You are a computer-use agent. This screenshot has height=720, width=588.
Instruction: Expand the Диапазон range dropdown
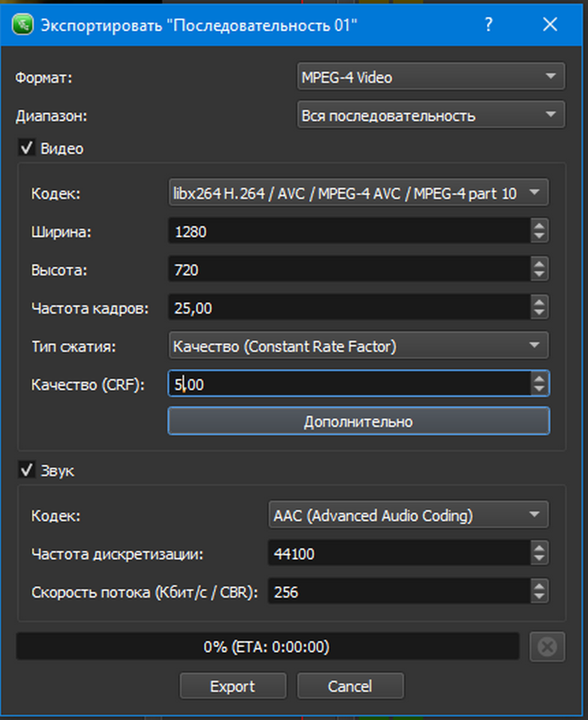431,115
